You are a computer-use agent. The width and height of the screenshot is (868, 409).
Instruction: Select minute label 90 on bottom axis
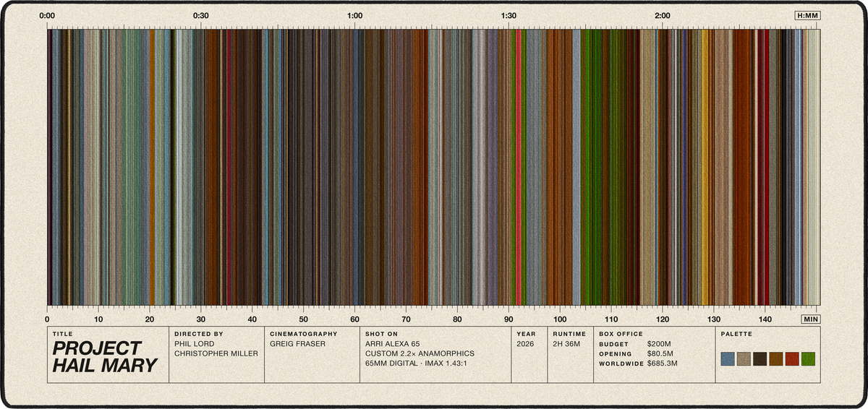509,319
